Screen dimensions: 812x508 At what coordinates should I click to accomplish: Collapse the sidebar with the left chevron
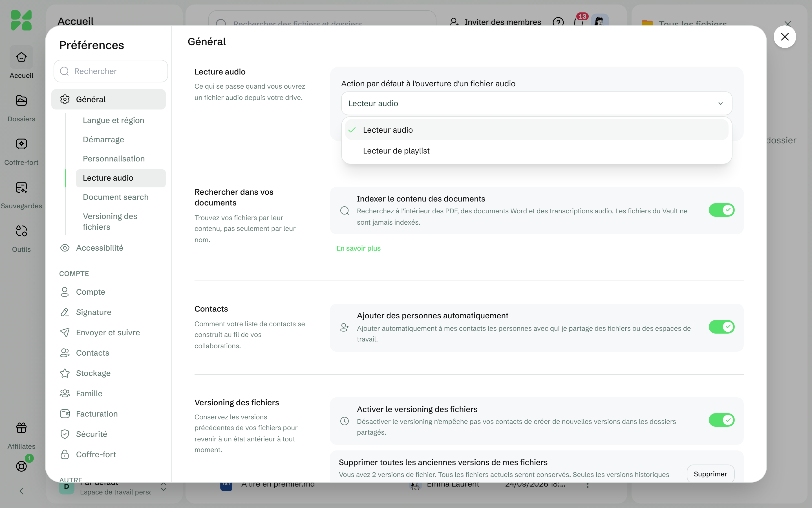21,491
